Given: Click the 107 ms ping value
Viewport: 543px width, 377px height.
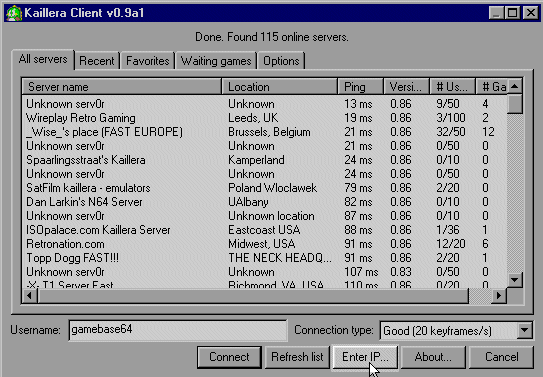Looking at the screenshot, I should tap(361, 272).
